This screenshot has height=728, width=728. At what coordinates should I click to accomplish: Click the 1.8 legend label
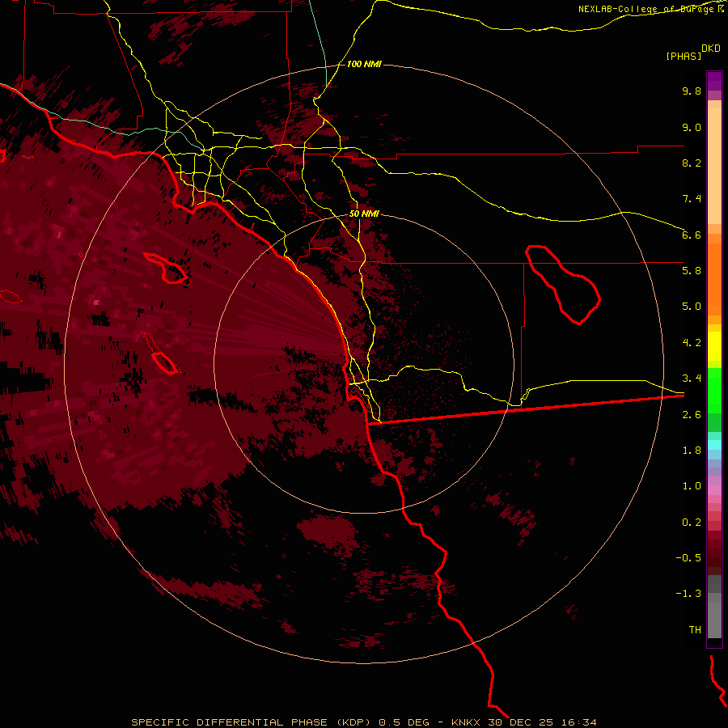[x=692, y=451]
